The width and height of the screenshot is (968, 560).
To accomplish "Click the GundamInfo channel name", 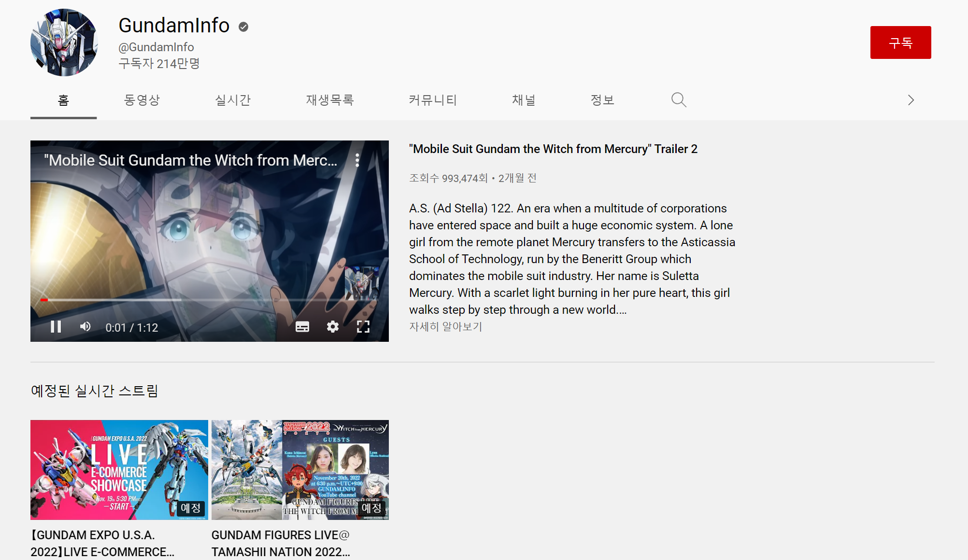I will pyautogui.click(x=174, y=26).
